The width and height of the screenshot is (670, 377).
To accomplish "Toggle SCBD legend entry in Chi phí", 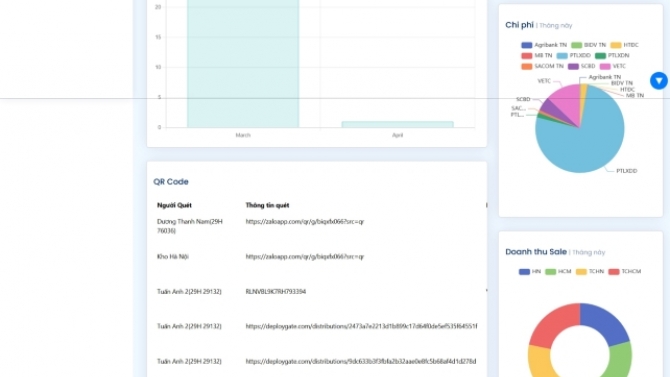I will point(582,66).
